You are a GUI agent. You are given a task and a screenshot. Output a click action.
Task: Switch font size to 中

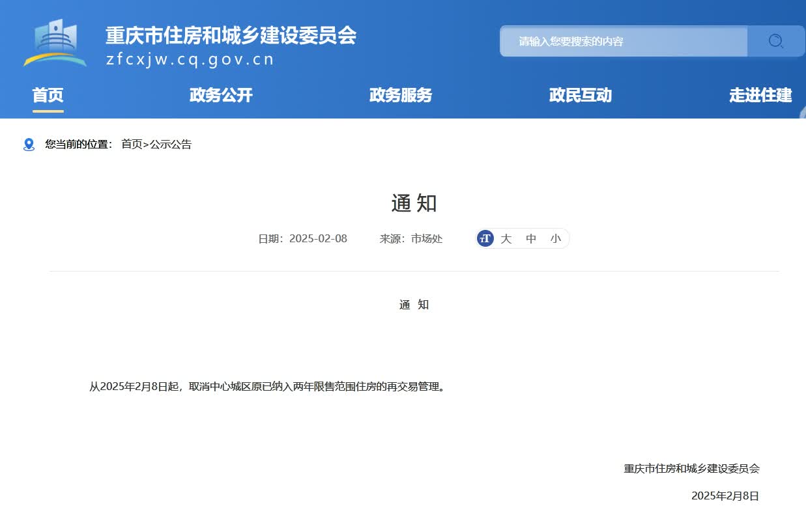531,238
